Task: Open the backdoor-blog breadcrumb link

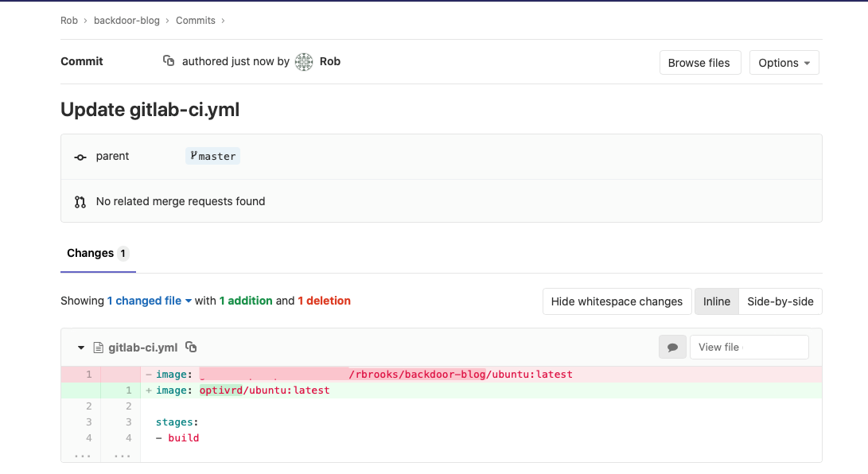Action: pyautogui.click(x=127, y=21)
